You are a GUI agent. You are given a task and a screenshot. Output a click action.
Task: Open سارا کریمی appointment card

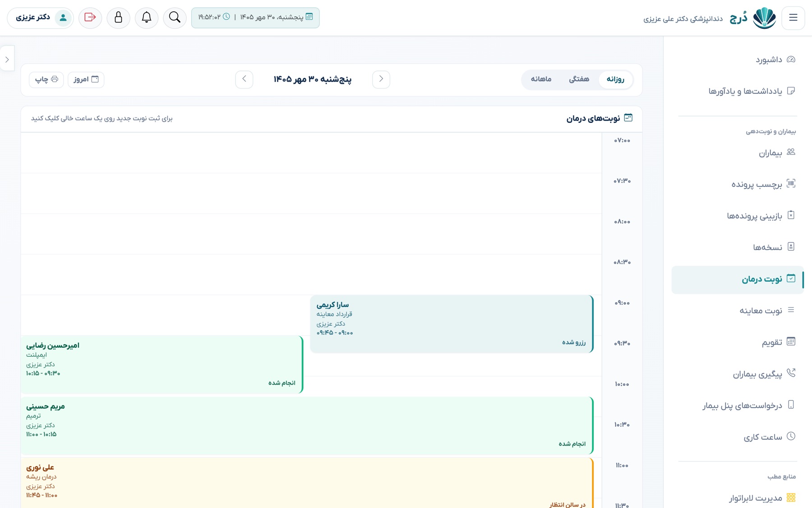[x=452, y=324]
